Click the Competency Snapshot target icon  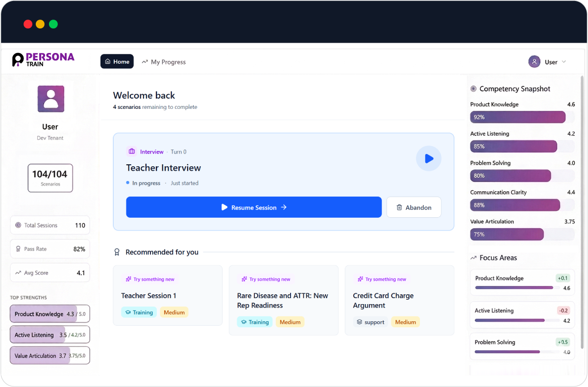tap(473, 89)
